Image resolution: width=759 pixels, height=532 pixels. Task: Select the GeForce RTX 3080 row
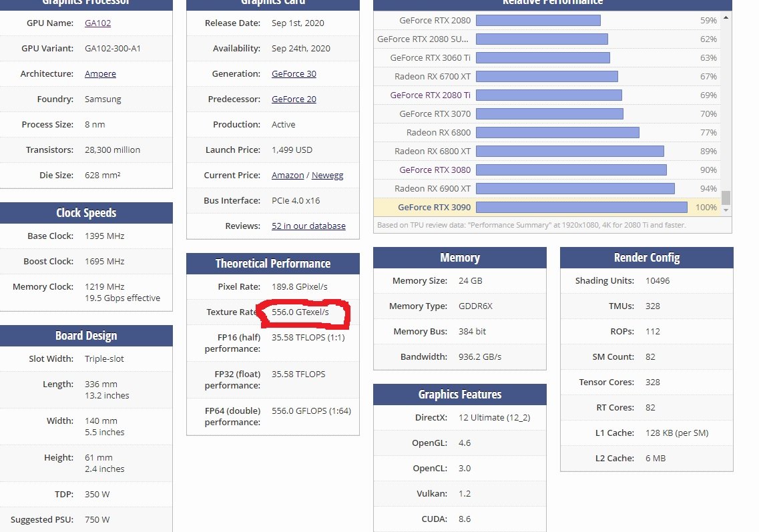547,170
